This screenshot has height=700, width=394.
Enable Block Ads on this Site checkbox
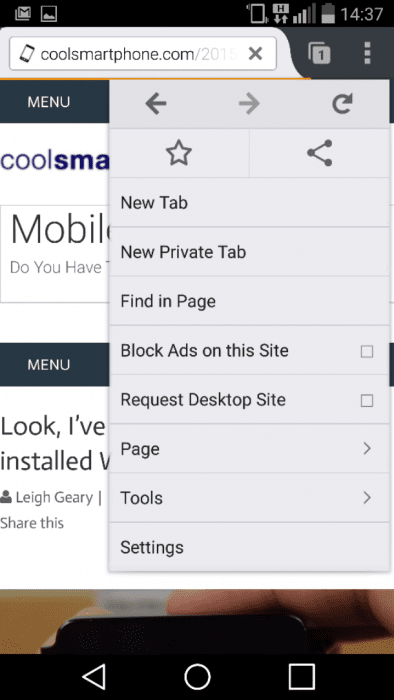(x=367, y=352)
